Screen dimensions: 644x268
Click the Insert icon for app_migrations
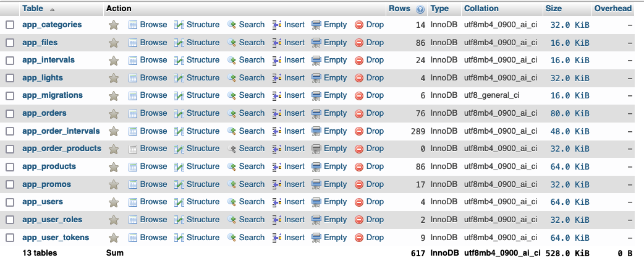pos(277,96)
